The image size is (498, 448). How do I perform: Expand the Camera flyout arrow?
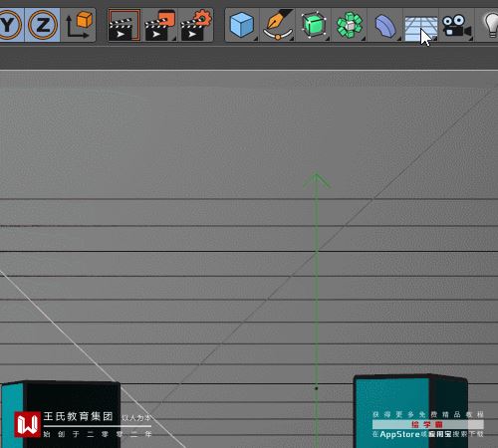coord(471,39)
